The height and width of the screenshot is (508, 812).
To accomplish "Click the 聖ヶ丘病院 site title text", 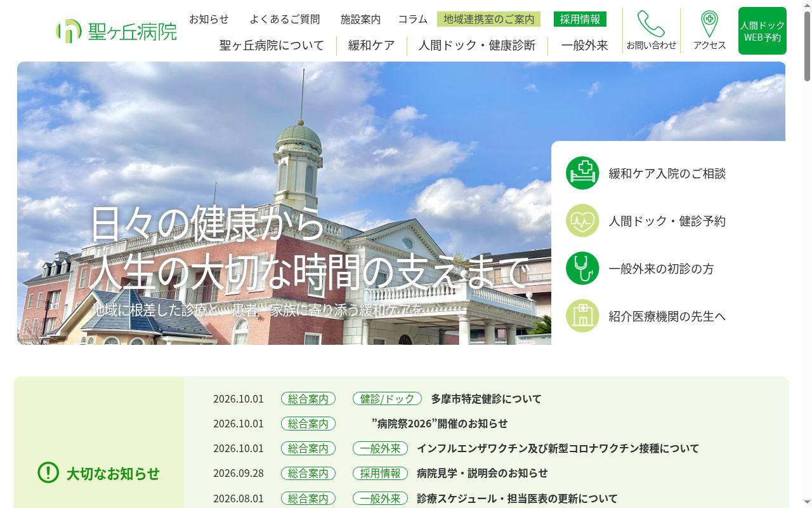I will click(x=133, y=32).
